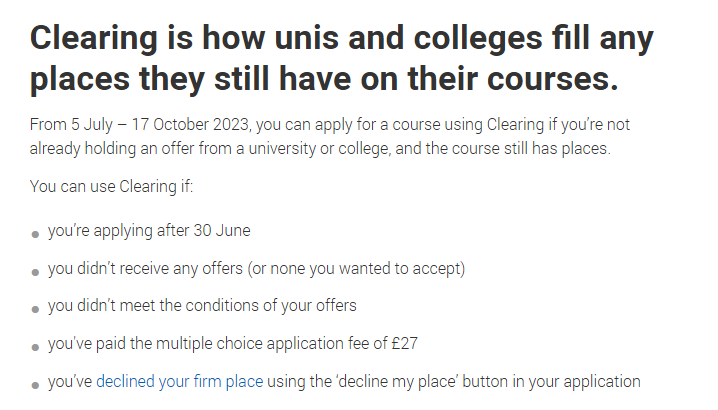Click the date "17 October 2023"
The height and width of the screenshot is (410, 718).
click(190, 125)
